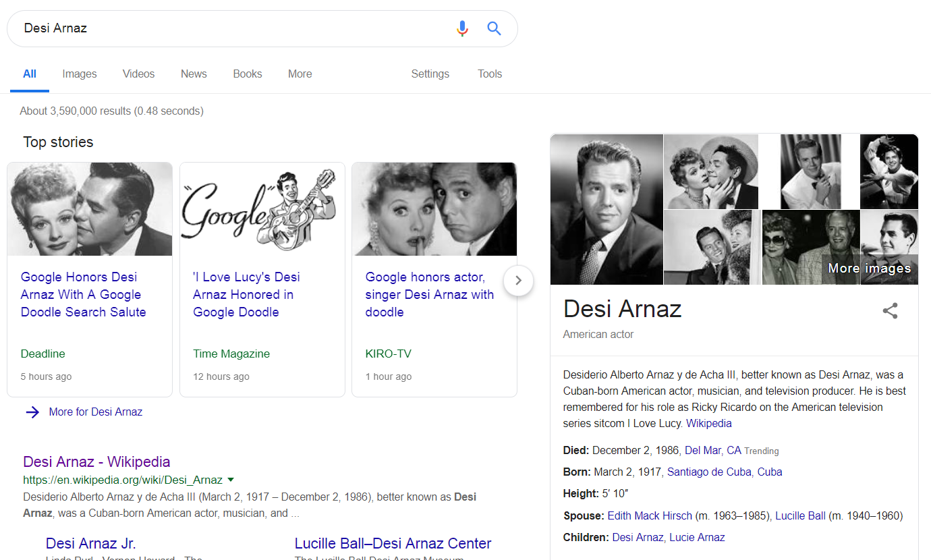Open the KIRO-TV story thumbnail image
The width and height of the screenshot is (931, 560).
coord(434,209)
